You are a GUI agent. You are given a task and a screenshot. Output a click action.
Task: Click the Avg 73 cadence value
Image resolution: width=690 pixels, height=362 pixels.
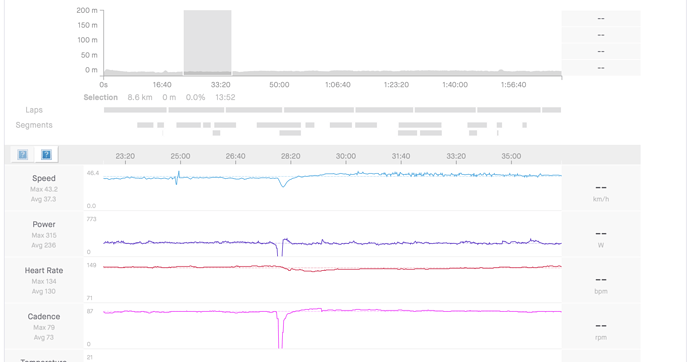tap(44, 338)
